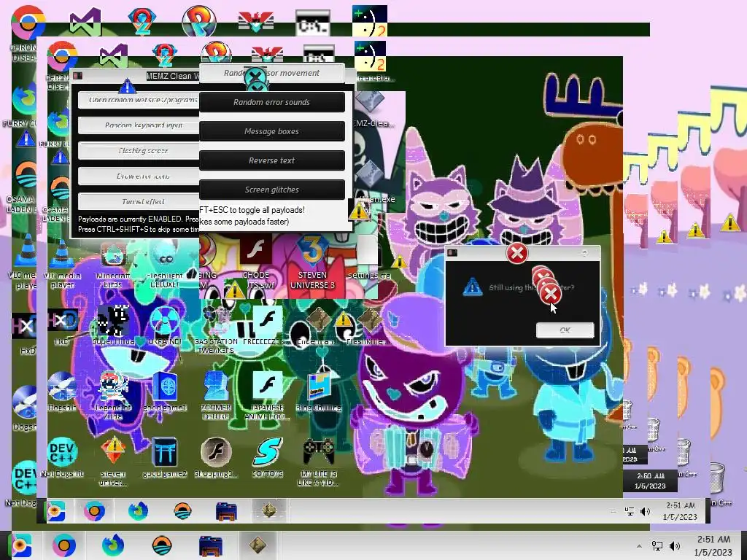Open network status on the outermost taskbar
The image size is (747, 560).
tap(657, 546)
